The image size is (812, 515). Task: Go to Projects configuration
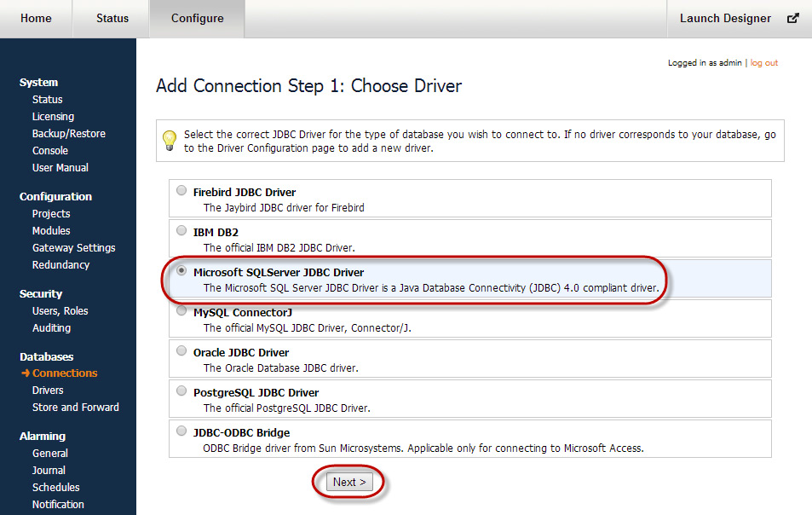[51, 214]
